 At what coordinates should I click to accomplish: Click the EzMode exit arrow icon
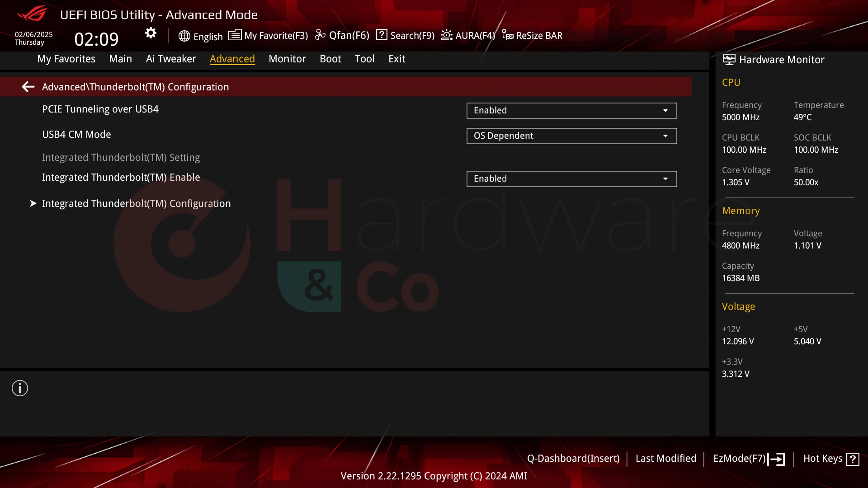777,459
